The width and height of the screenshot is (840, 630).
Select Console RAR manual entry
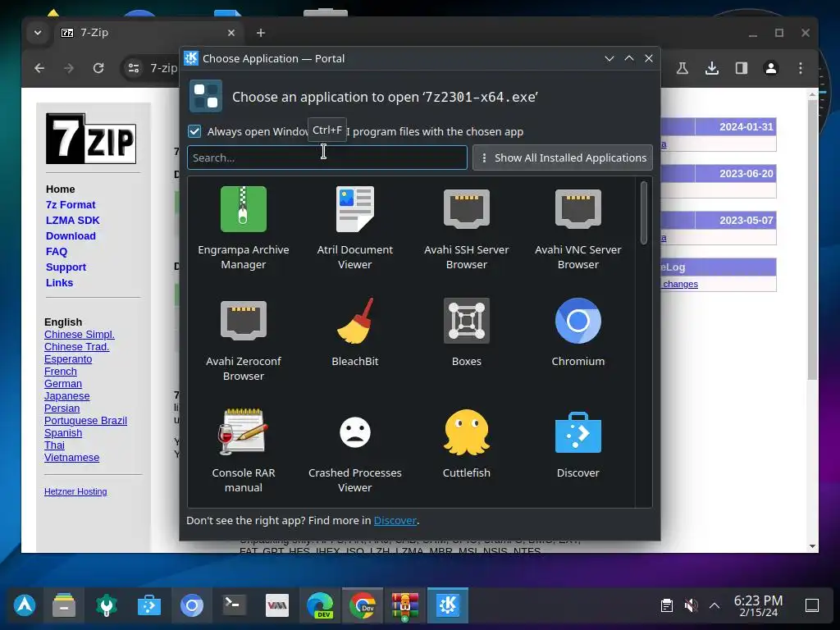tap(243, 451)
